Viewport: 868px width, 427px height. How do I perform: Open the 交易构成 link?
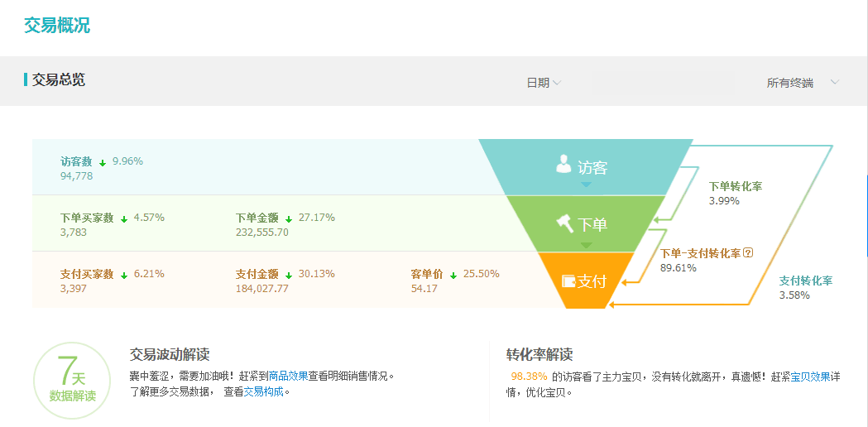(263, 391)
